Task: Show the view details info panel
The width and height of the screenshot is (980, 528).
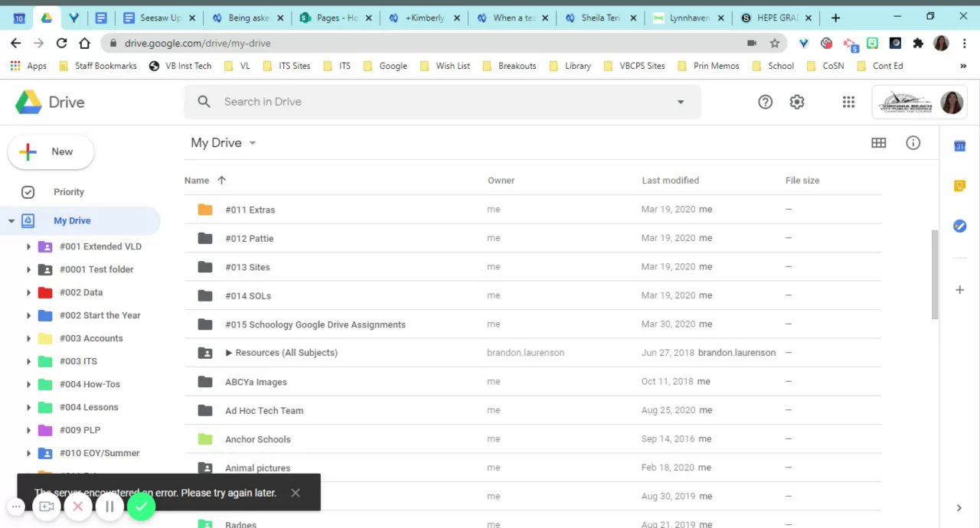Action: (x=913, y=143)
